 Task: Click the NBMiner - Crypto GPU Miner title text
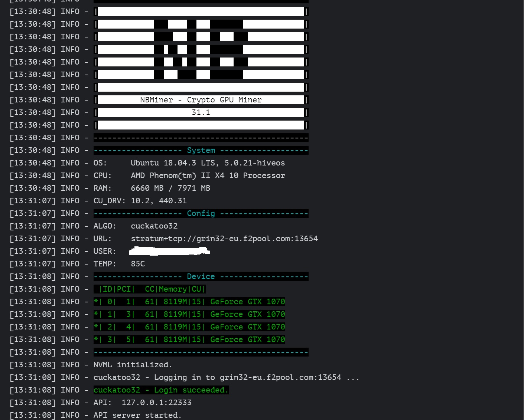click(x=201, y=100)
